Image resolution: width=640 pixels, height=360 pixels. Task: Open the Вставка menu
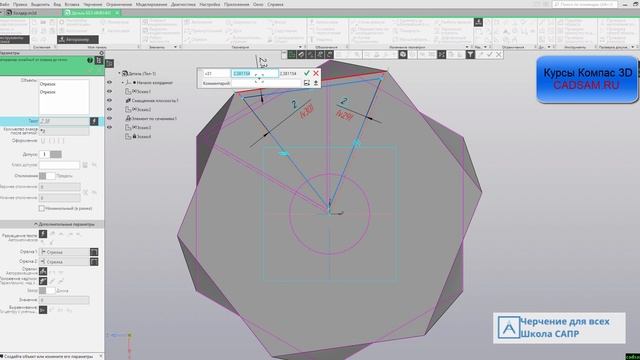[x=72, y=4]
